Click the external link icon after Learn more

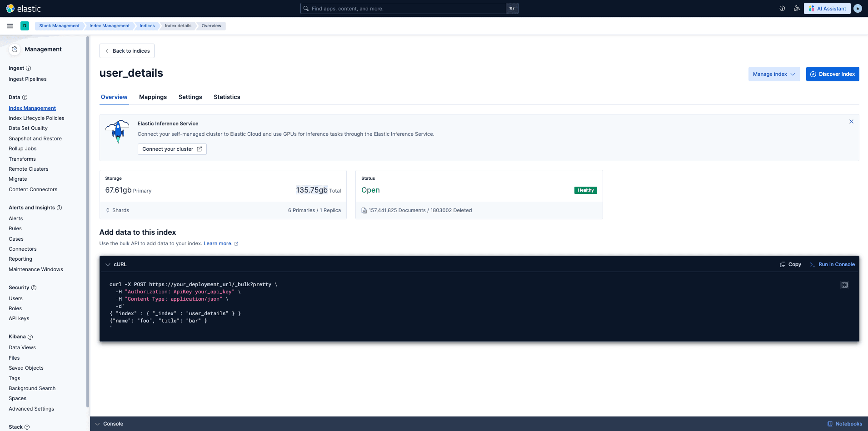tap(236, 244)
